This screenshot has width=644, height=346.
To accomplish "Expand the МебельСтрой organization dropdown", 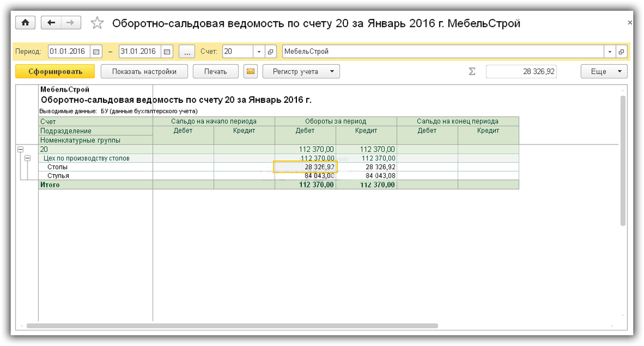I will pos(610,52).
